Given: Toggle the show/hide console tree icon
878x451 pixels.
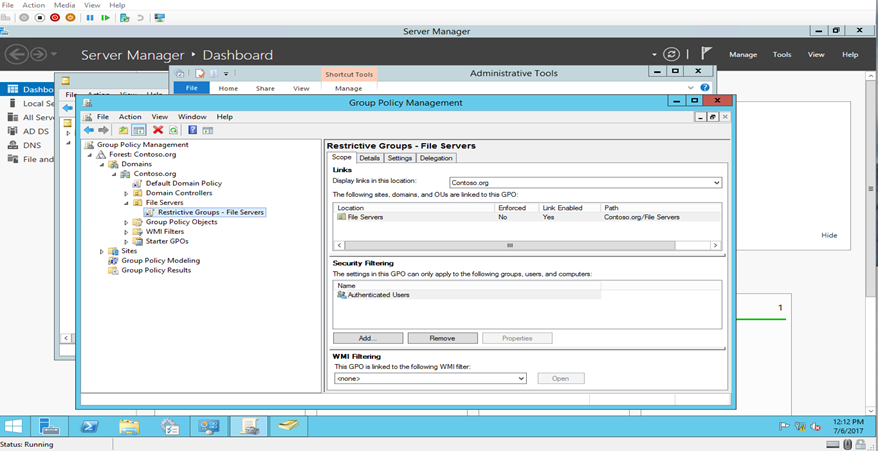Looking at the screenshot, I should pos(138,130).
